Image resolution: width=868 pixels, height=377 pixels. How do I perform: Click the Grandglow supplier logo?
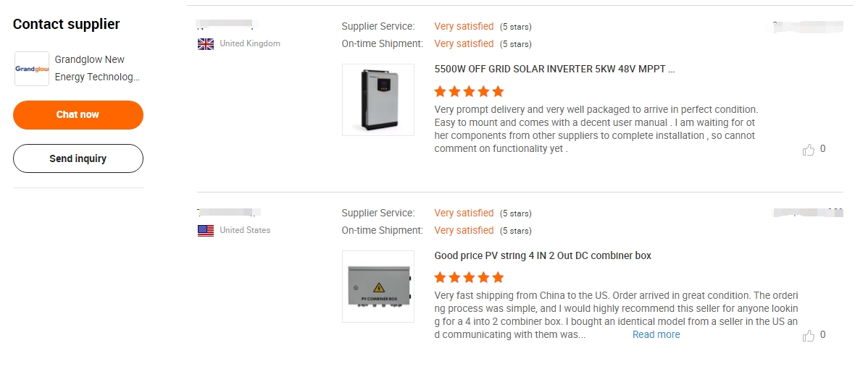point(32,69)
